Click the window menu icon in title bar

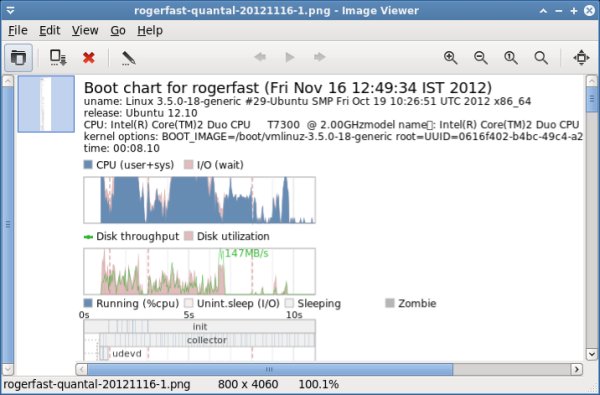tap(10, 11)
